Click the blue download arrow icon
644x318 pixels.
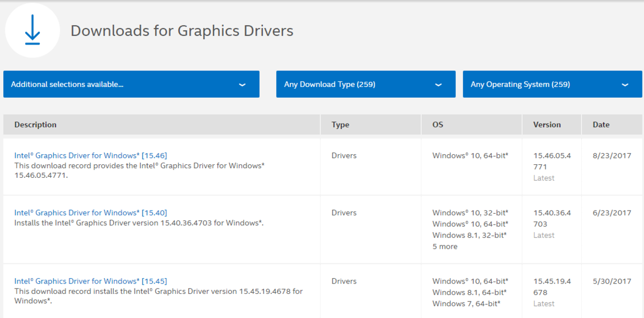pyautogui.click(x=32, y=30)
